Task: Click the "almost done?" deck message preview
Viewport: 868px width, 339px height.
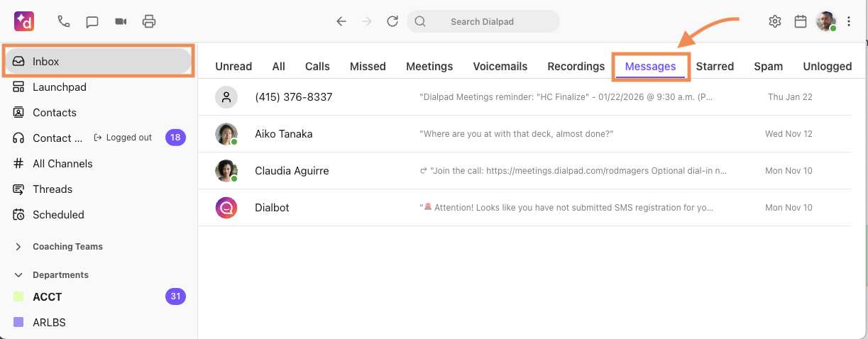Action: click(516, 134)
